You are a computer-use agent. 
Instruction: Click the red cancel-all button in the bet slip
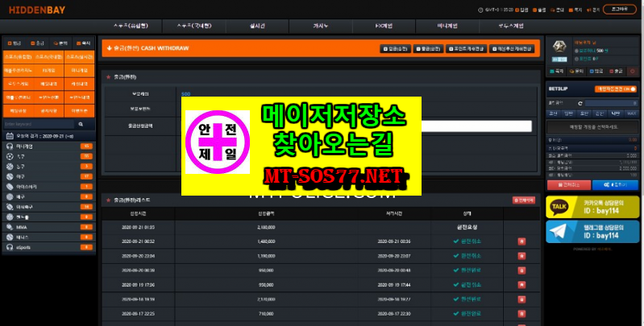tap(569, 185)
